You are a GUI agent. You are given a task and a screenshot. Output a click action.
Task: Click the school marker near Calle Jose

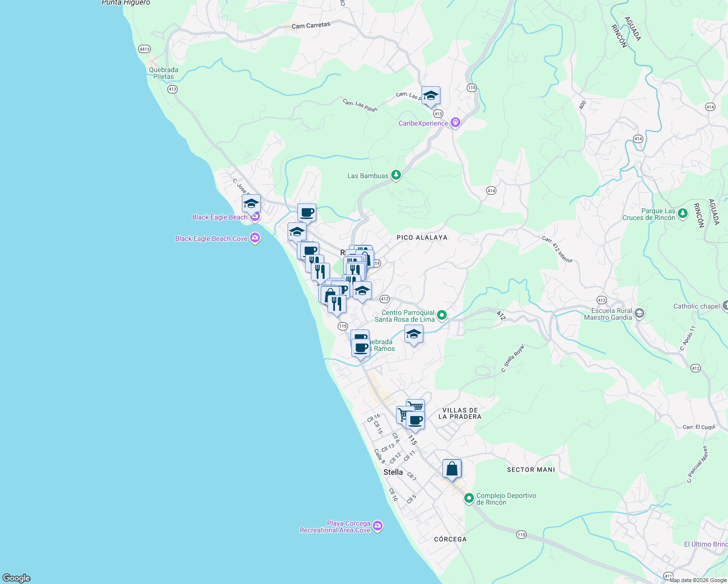(252, 203)
